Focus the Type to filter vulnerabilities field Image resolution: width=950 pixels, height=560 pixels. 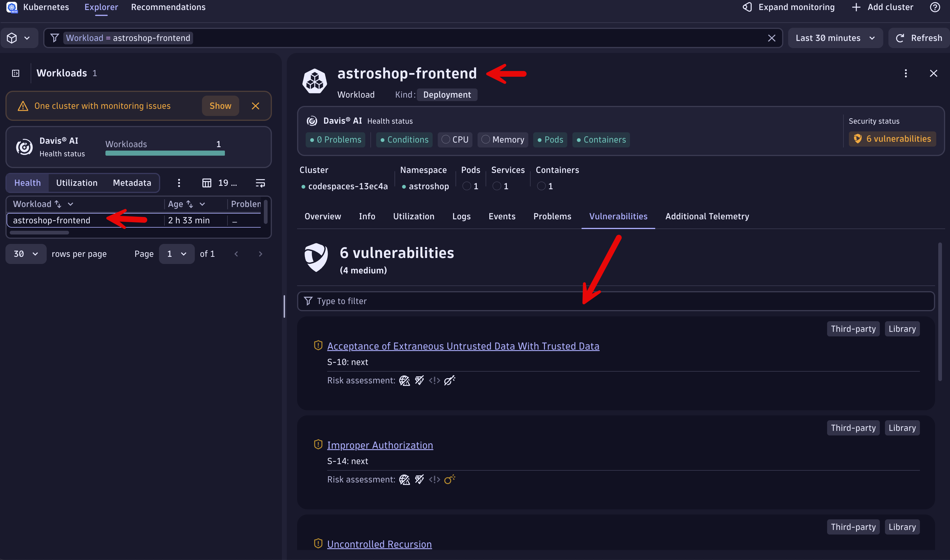click(x=616, y=301)
